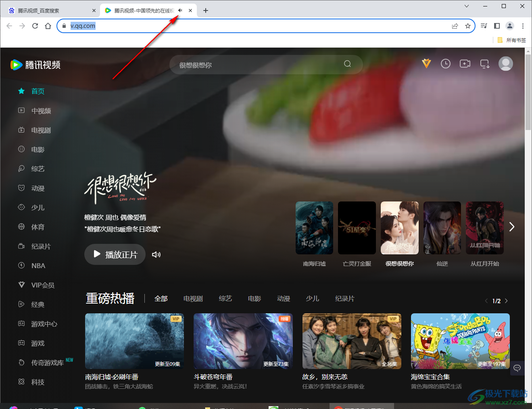Open 电视剧 in the sidebar

35,130
